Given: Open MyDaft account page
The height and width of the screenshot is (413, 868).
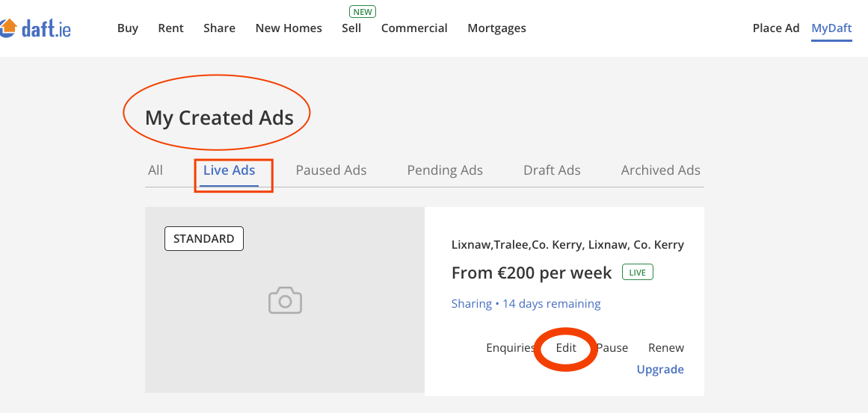Looking at the screenshot, I should coord(831,28).
